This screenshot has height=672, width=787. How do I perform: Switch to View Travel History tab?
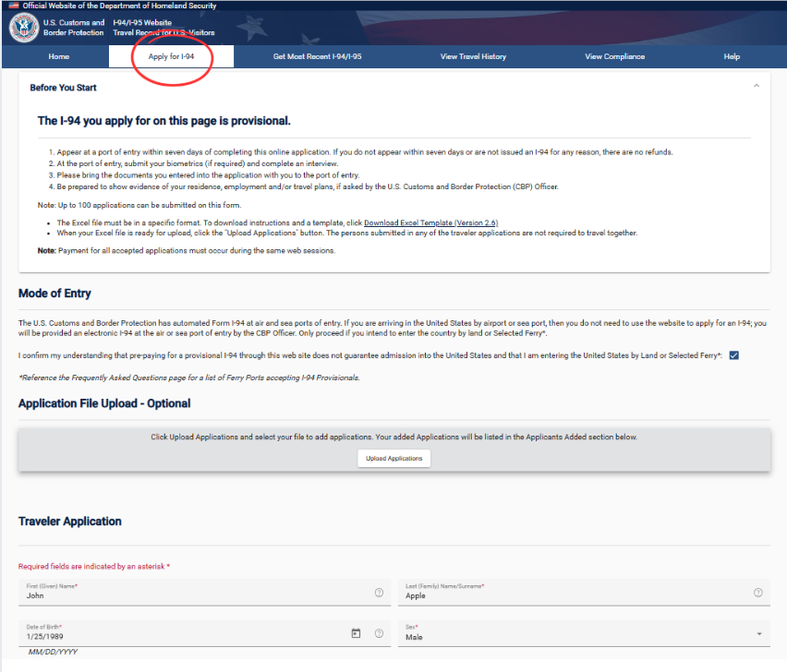(x=473, y=56)
